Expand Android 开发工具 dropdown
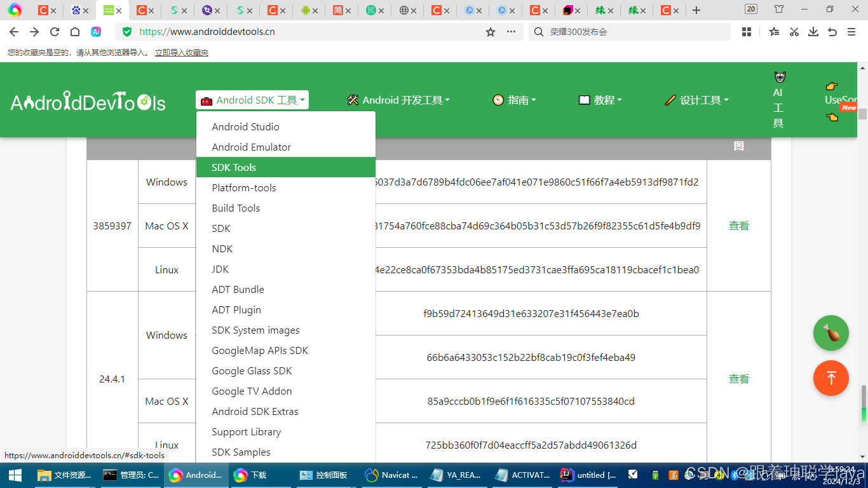 tap(398, 100)
